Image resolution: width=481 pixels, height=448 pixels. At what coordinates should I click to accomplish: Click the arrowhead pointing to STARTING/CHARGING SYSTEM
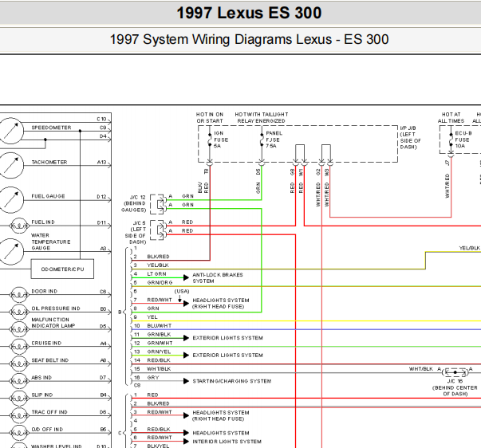click(x=186, y=381)
